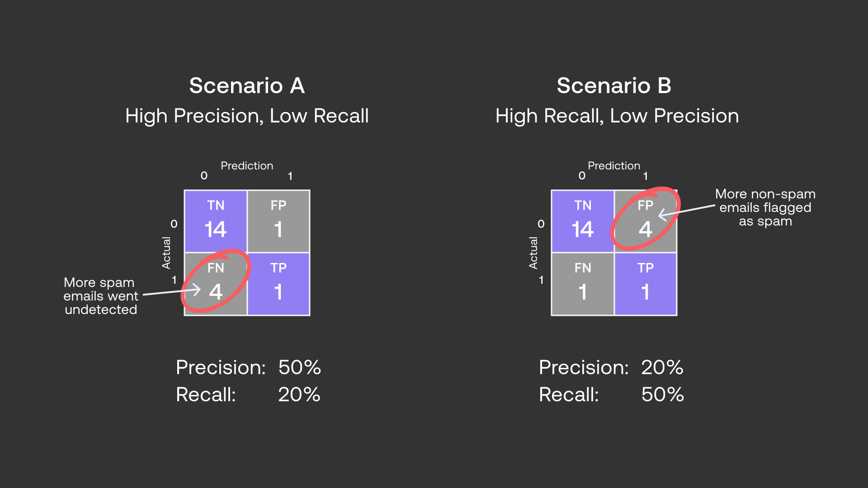Screen dimensions: 868x488
Task: Click the TP 1 cell in Scenario B
Action: click(x=646, y=284)
